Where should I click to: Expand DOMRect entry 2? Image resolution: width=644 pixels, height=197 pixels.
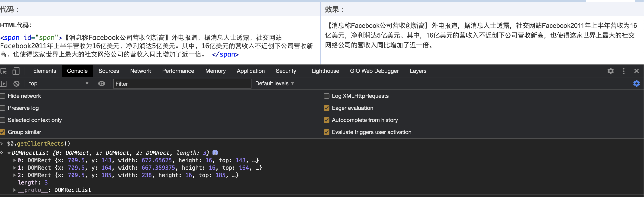coord(15,175)
